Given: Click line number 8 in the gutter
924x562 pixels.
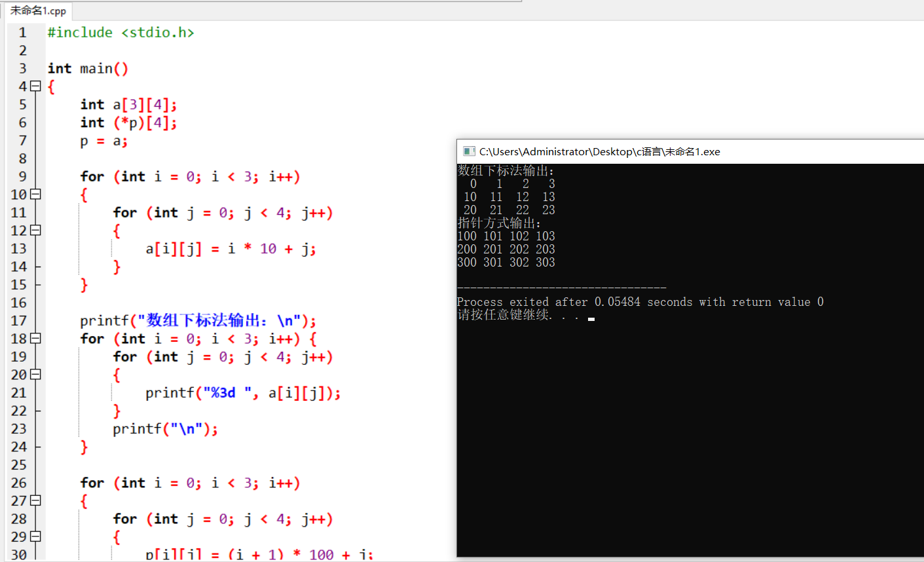Looking at the screenshot, I should [x=22, y=158].
